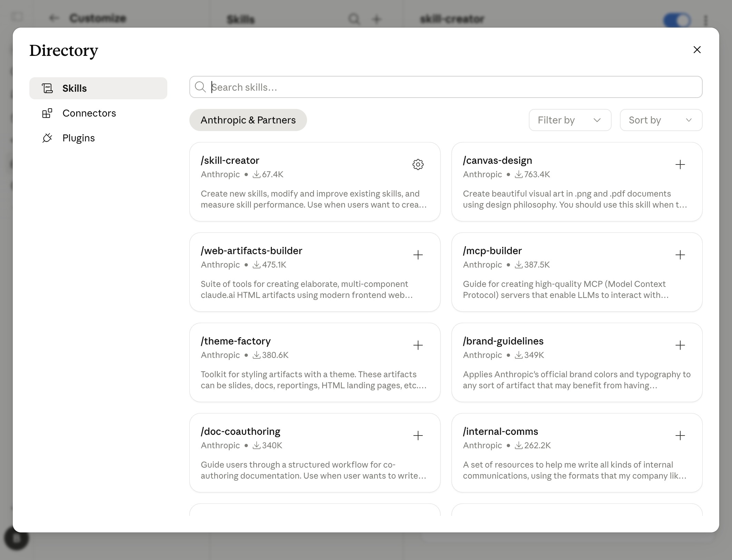Add the doc-coauthoring skill

tap(418, 436)
